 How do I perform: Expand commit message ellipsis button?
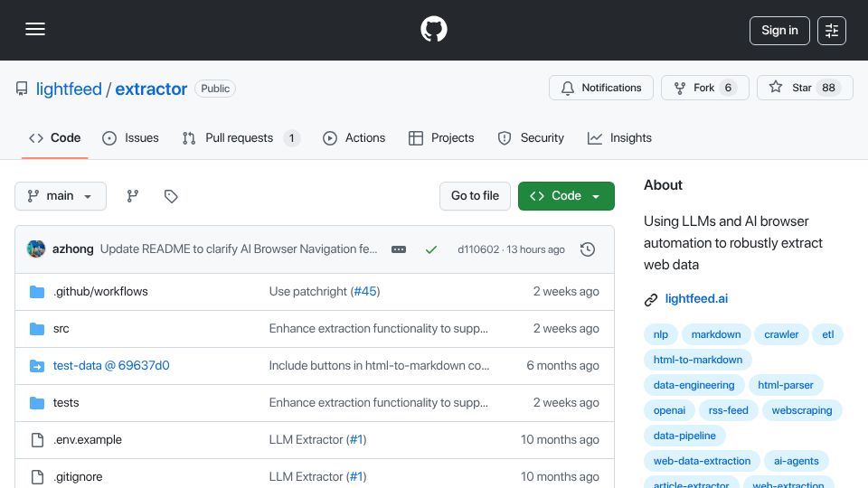[x=399, y=249]
